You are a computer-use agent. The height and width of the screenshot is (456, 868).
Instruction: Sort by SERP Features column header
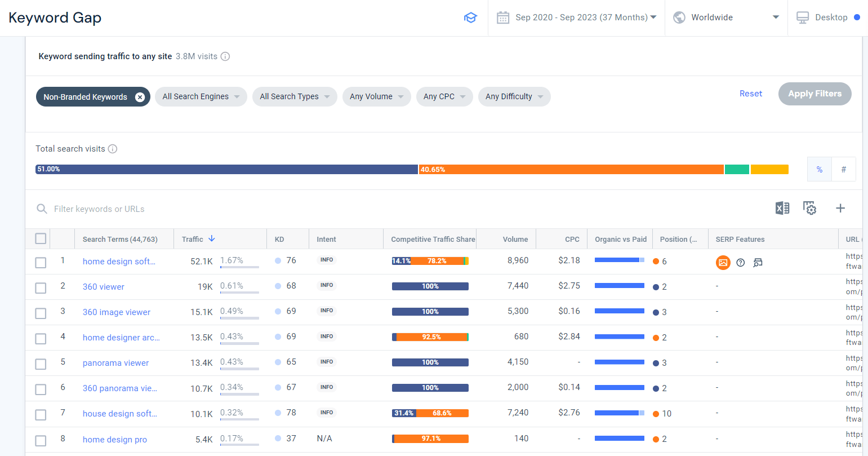tap(740, 239)
